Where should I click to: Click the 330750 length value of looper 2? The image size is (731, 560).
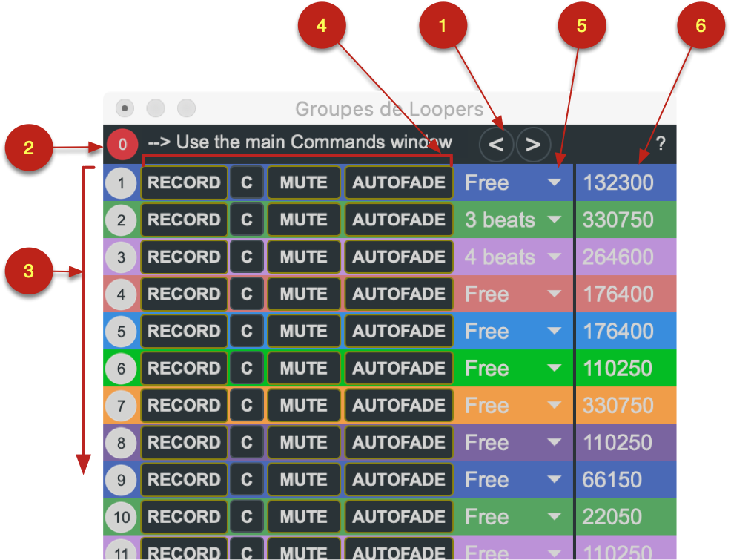click(x=618, y=220)
